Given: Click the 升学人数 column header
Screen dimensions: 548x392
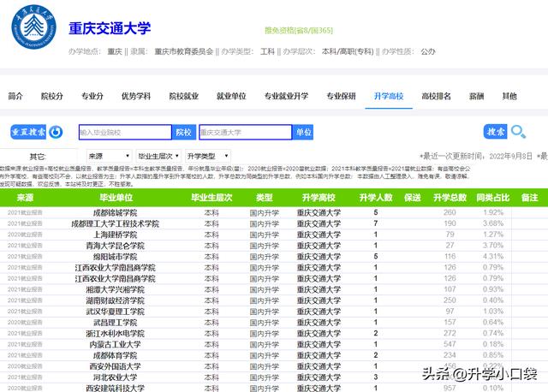Looking at the screenshot, I should point(376,198).
